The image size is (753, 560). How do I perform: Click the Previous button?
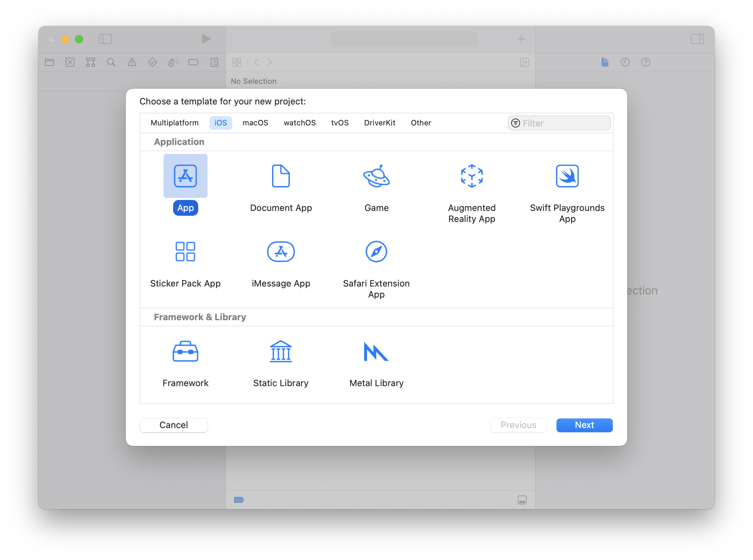tap(518, 425)
